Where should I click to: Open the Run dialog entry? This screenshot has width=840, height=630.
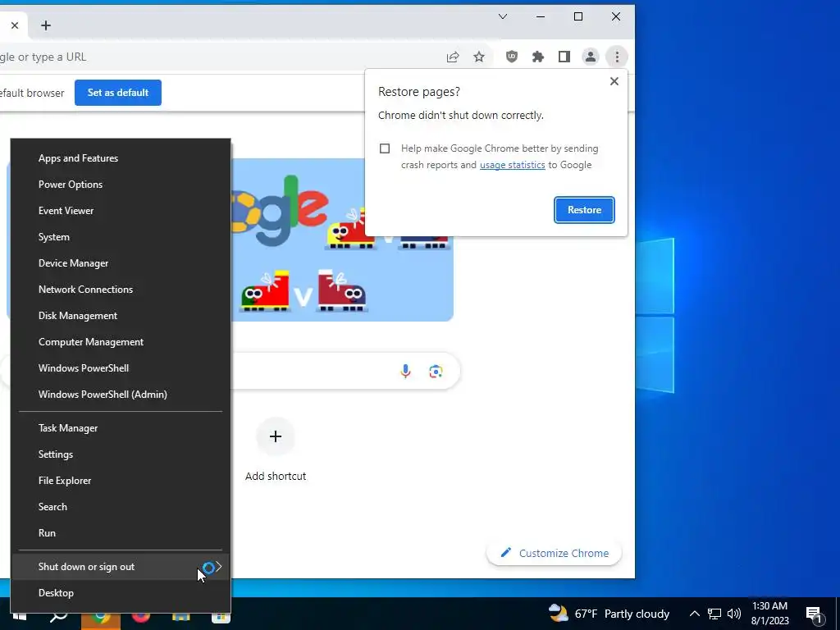coord(121,533)
